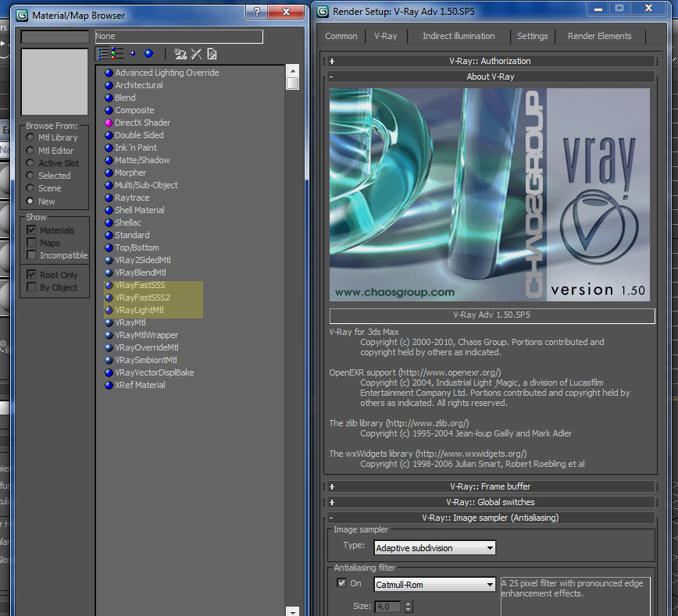
Task: Click Material/Map Browser help question-mark button
Action: (x=257, y=12)
